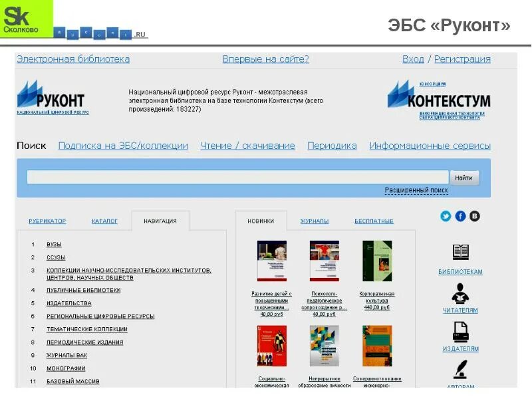Viewport: 532px width, 399px height.
Task: Open Расширенный поиск link
Action: (416, 190)
